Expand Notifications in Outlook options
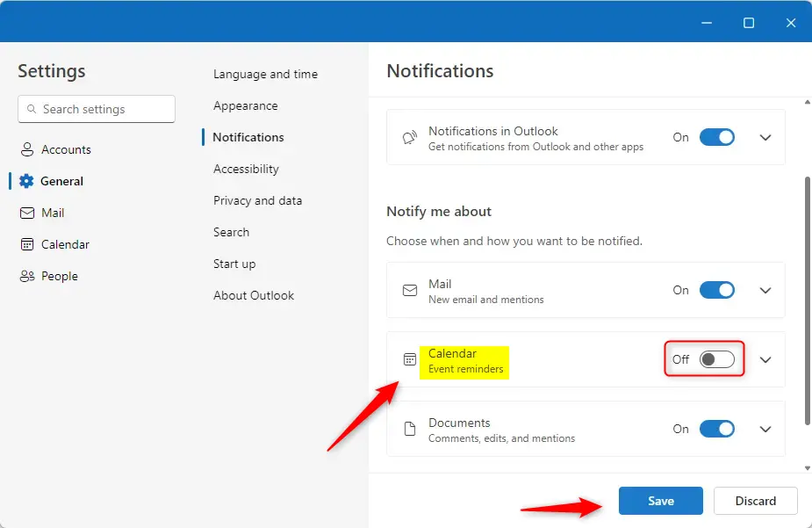 tap(765, 138)
